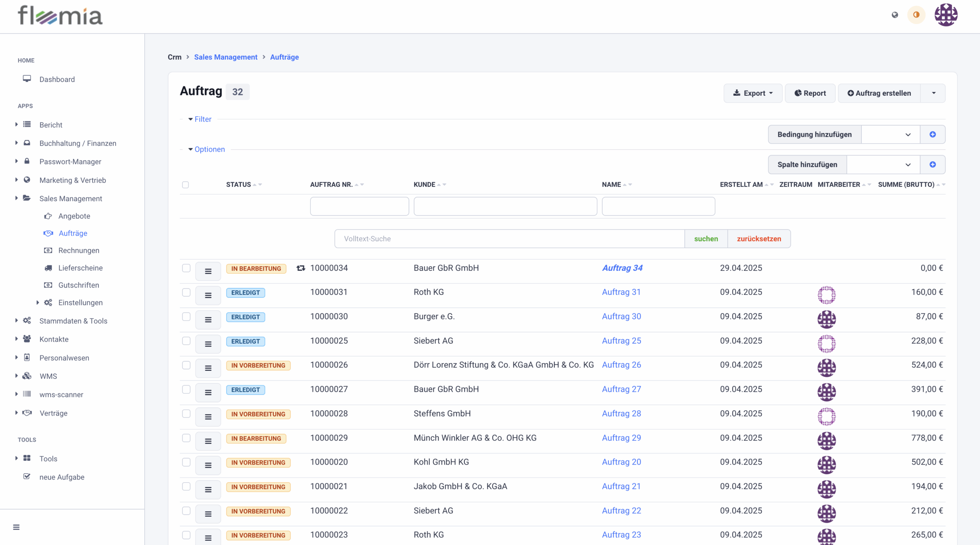Image resolution: width=980 pixels, height=545 pixels.
Task: Open the Auftrag 26 link
Action: (621, 365)
